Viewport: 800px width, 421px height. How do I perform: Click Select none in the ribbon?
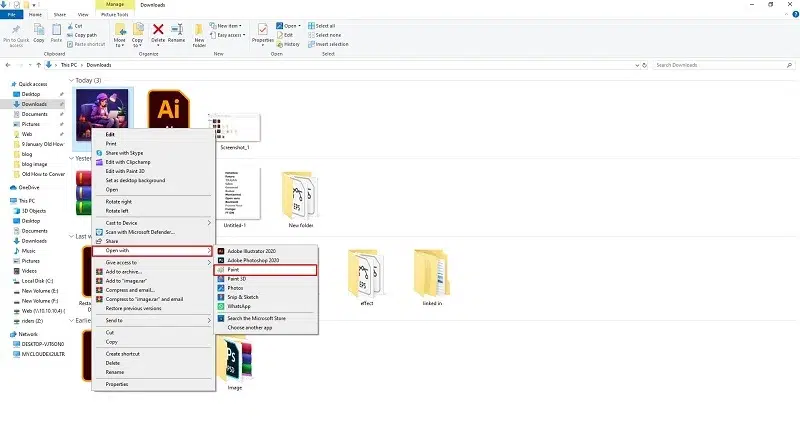pos(324,35)
